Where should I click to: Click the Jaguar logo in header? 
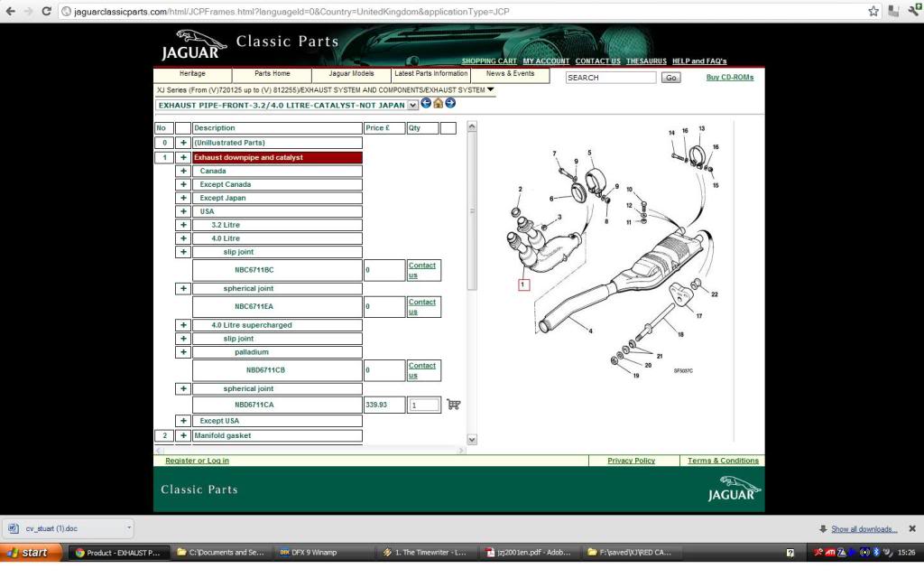point(194,45)
